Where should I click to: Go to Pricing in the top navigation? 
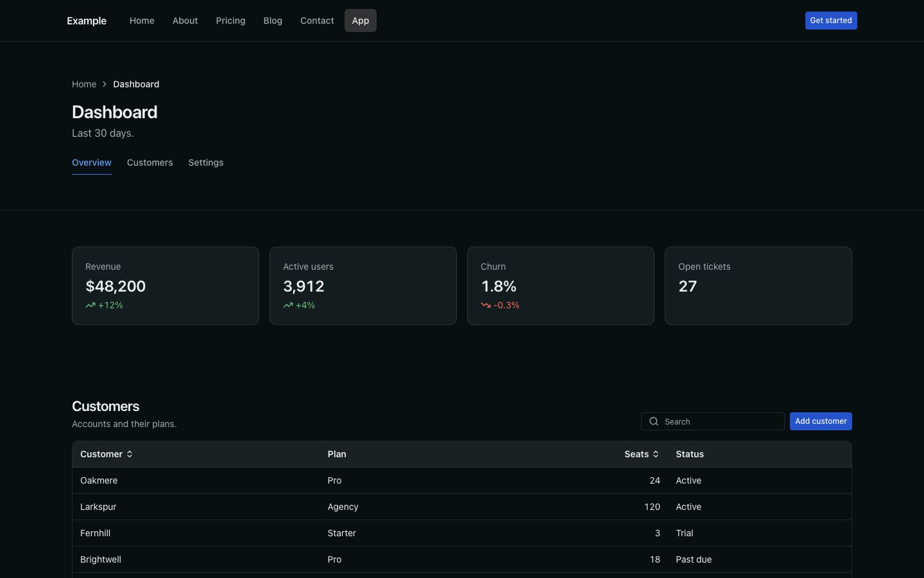[x=230, y=21]
